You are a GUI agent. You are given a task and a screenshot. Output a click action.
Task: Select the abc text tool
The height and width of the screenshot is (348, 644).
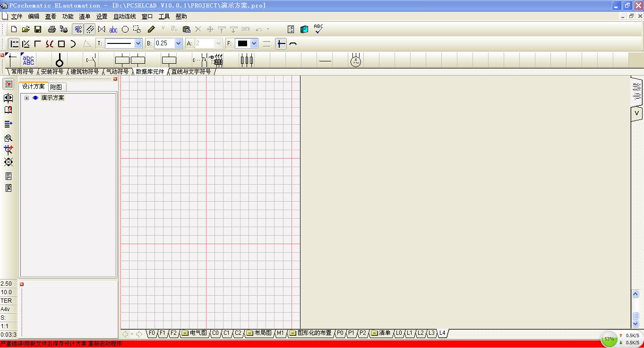(113, 29)
